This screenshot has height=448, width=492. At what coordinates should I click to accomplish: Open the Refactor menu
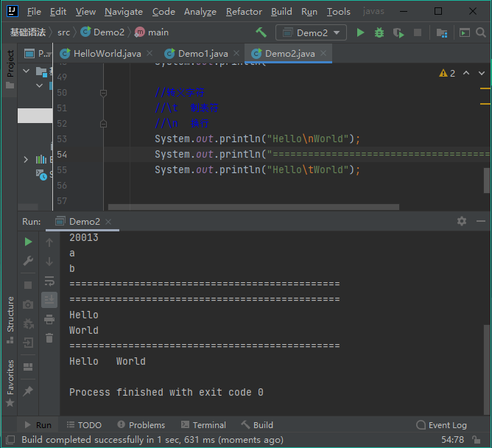(244, 11)
